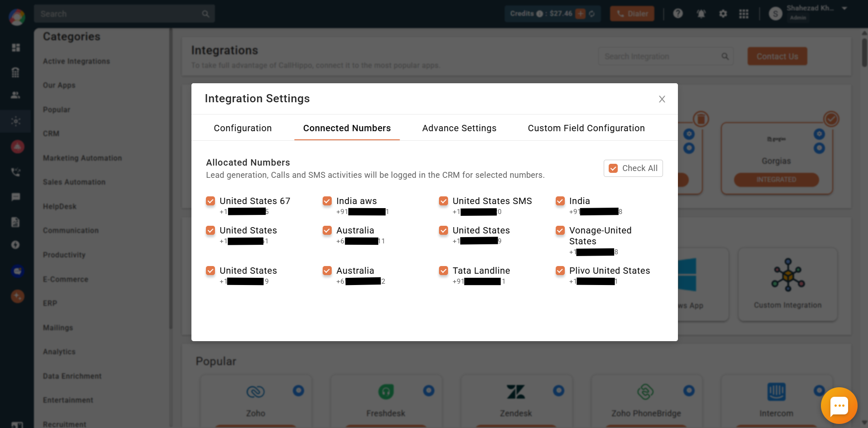The image size is (868, 428).
Task: Open the Custom Integration card
Action: coord(788,285)
